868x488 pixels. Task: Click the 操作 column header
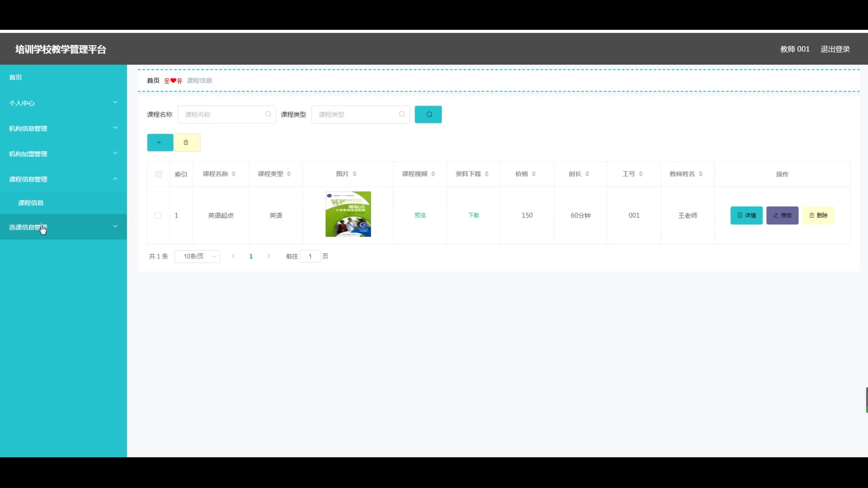(782, 174)
